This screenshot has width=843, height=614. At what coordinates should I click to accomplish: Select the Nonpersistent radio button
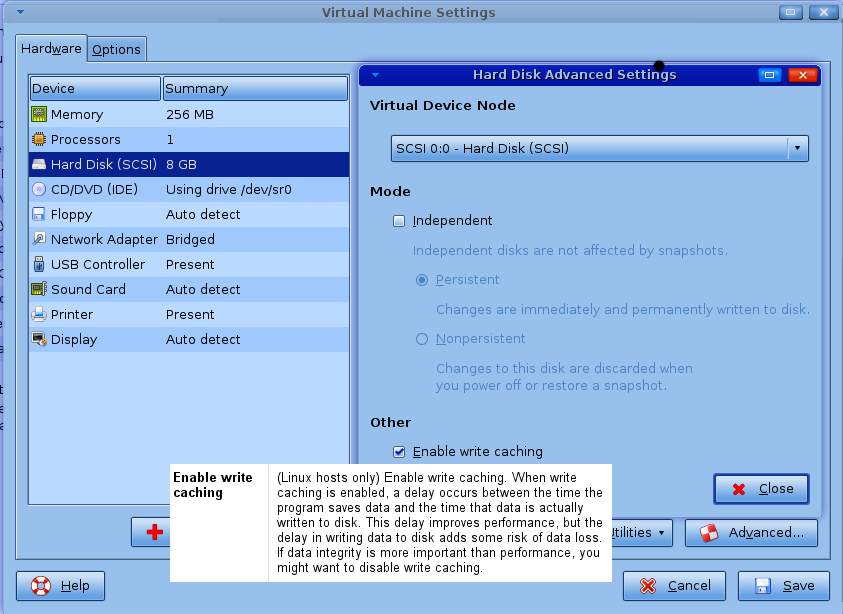(x=422, y=339)
